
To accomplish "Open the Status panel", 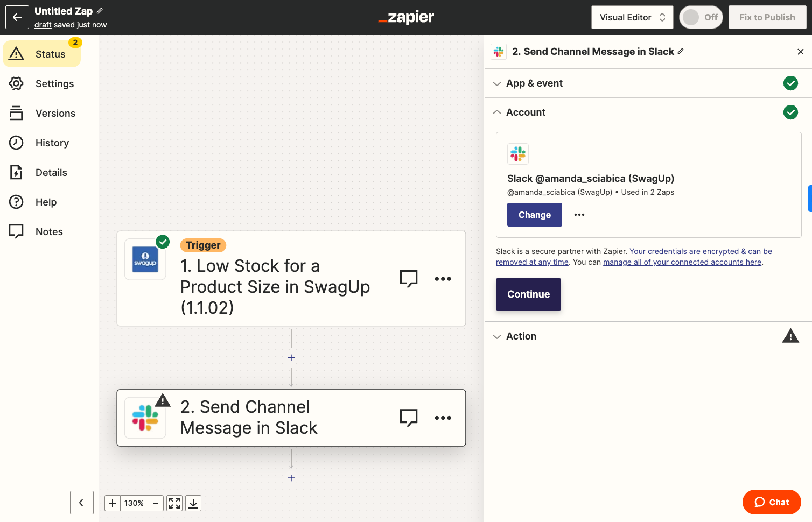I will 41,54.
